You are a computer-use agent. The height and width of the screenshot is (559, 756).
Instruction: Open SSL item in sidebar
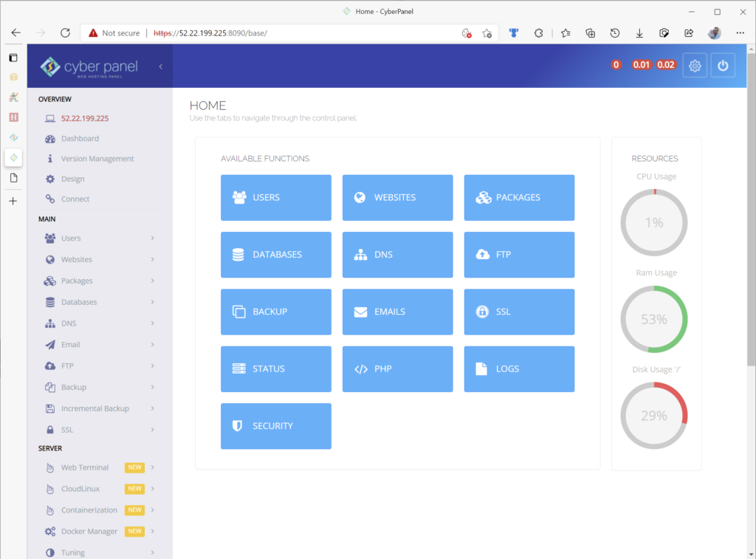[67, 430]
